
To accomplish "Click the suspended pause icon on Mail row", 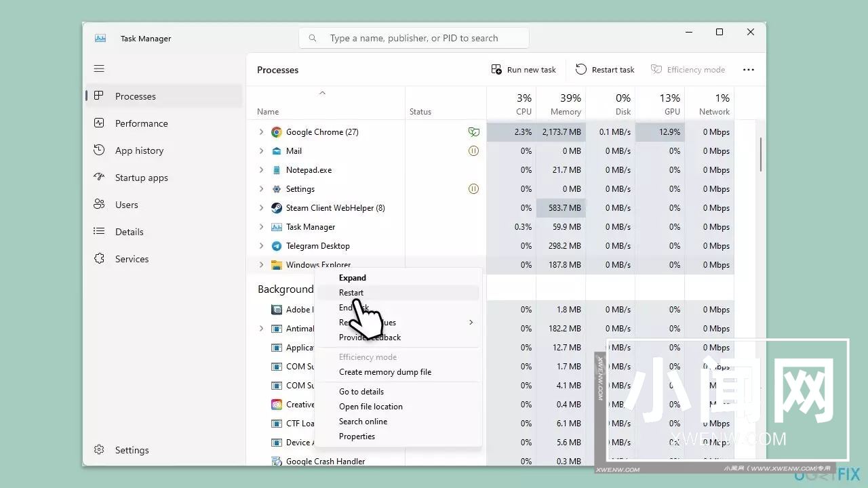I will [x=474, y=151].
